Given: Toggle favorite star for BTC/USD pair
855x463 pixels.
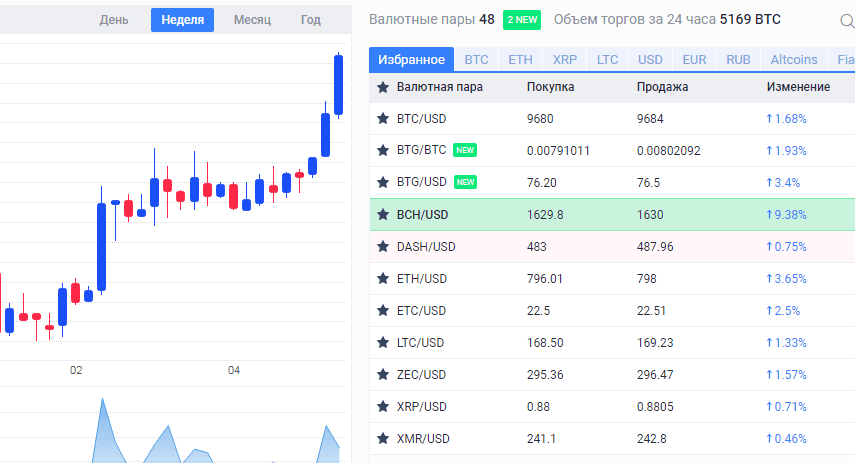Looking at the screenshot, I should (383, 118).
